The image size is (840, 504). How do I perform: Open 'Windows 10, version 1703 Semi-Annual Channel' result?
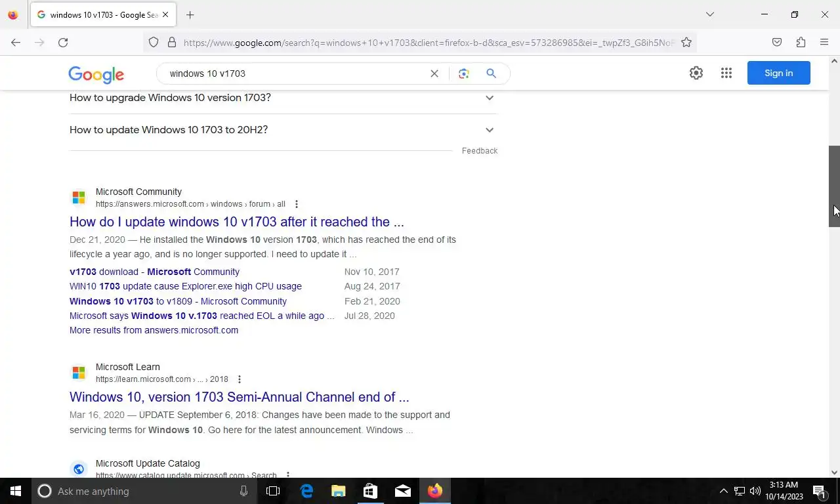pos(240,397)
